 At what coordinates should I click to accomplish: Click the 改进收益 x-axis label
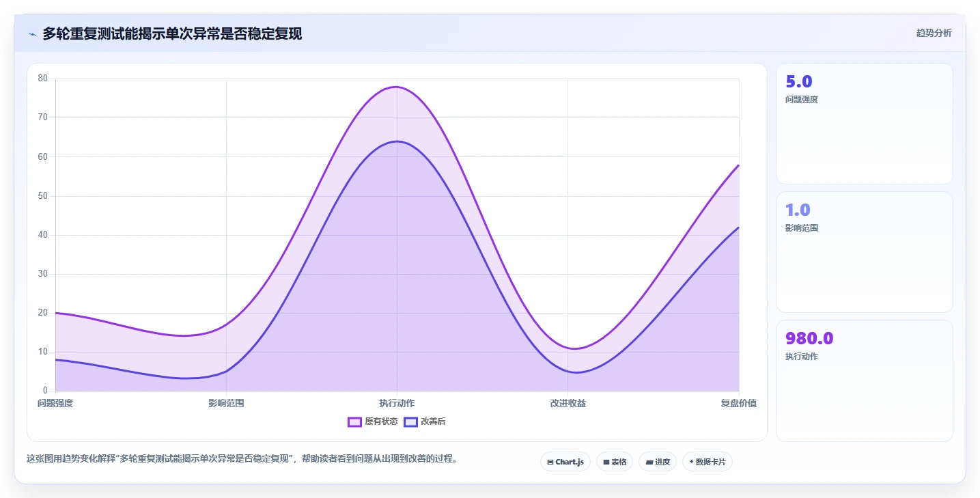click(568, 403)
